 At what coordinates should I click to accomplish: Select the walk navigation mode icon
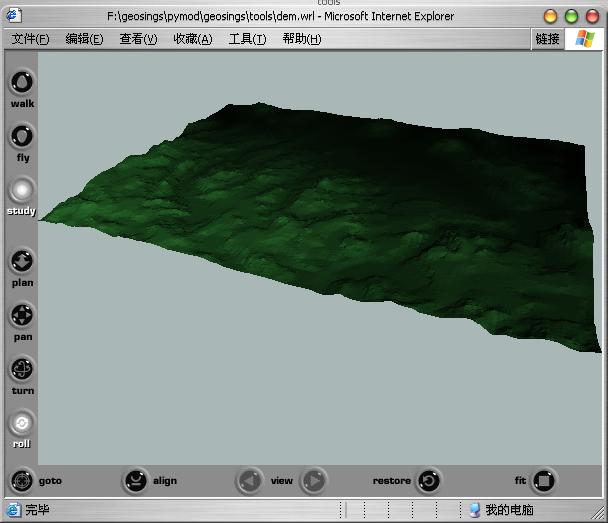(22, 82)
